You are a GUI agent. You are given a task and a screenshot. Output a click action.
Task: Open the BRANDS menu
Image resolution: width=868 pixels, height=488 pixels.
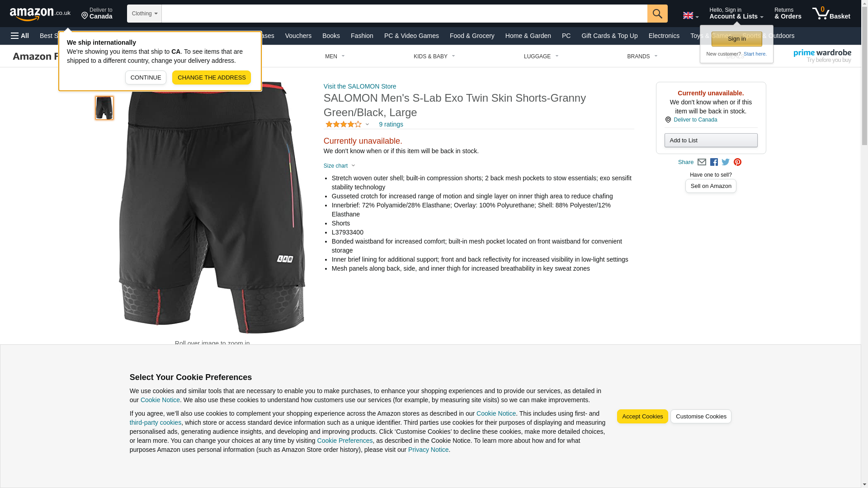(642, 56)
